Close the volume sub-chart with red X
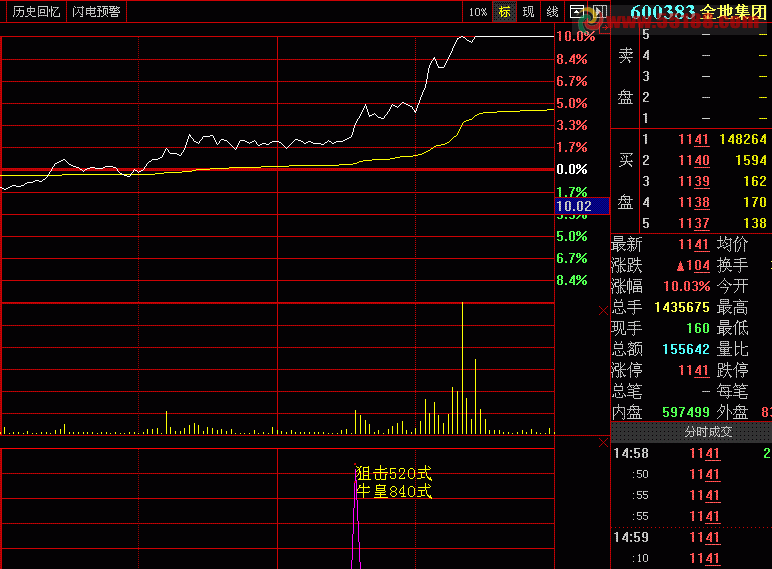The height and width of the screenshot is (569, 772). pos(603,310)
